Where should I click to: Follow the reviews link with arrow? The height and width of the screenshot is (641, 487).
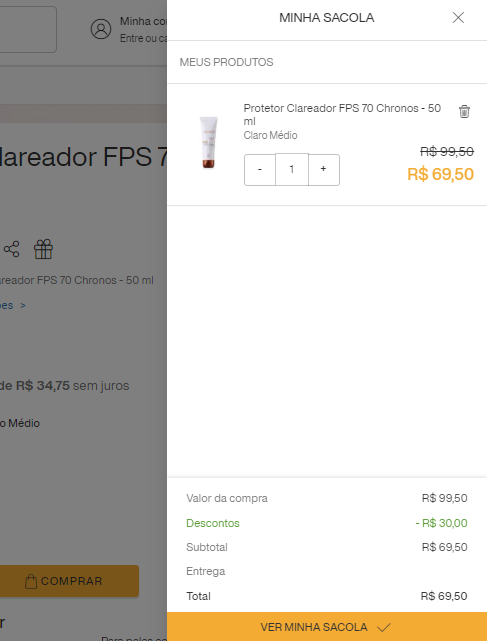point(13,305)
